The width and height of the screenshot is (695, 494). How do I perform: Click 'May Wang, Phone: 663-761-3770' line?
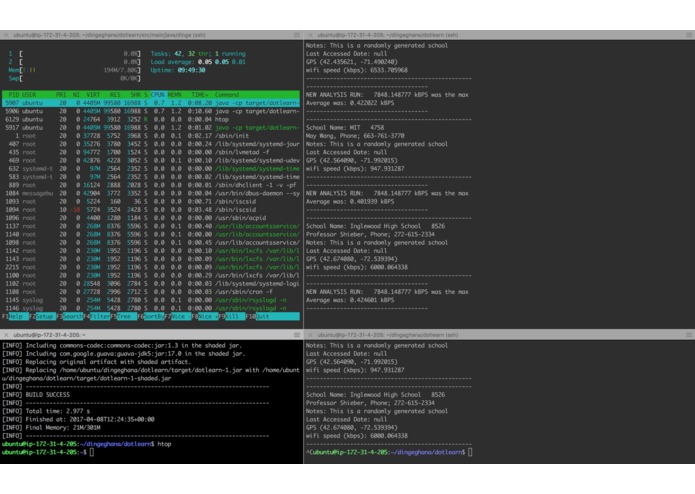click(x=355, y=136)
